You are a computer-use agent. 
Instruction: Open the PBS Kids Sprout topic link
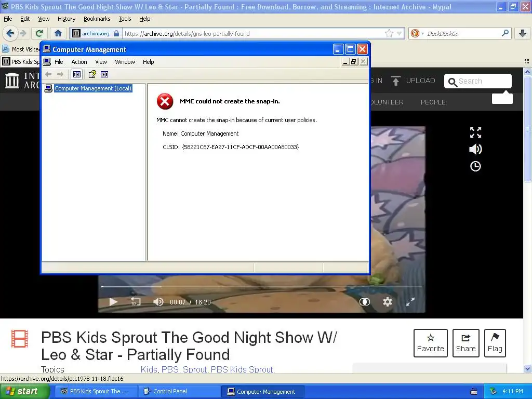point(242,369)
